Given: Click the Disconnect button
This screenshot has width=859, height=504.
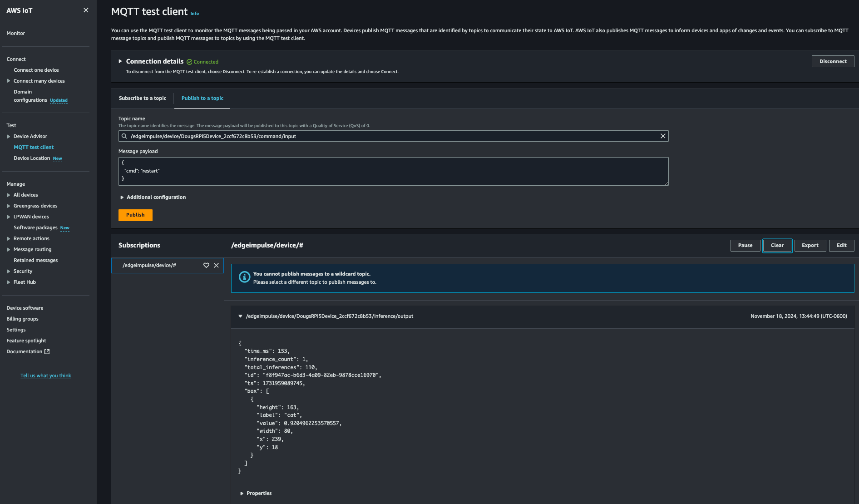Looking at the screenshot, I should tap(833, 61).
